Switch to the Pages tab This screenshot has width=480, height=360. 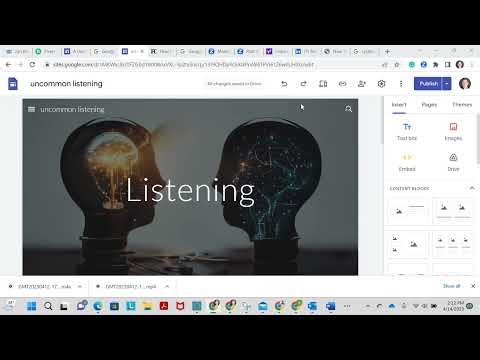429,105
